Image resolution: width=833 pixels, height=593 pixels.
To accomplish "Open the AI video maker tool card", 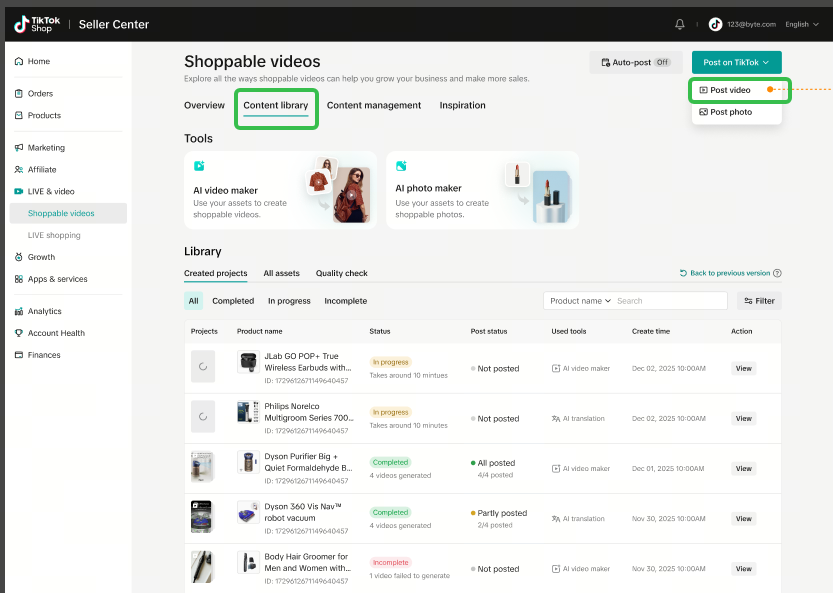I will coord(280,189).
